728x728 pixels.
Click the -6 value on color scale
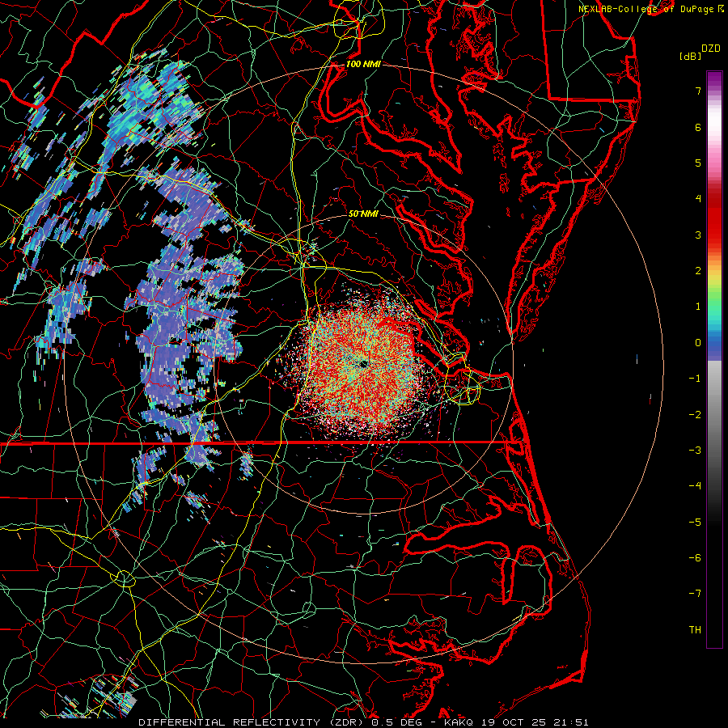click(695, 558)
